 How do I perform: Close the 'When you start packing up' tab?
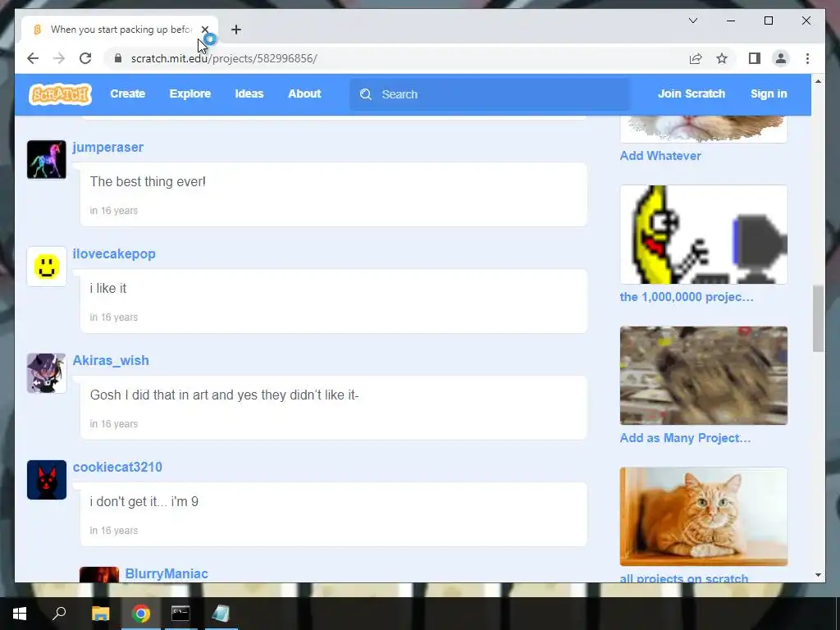(x=204, y=30)
